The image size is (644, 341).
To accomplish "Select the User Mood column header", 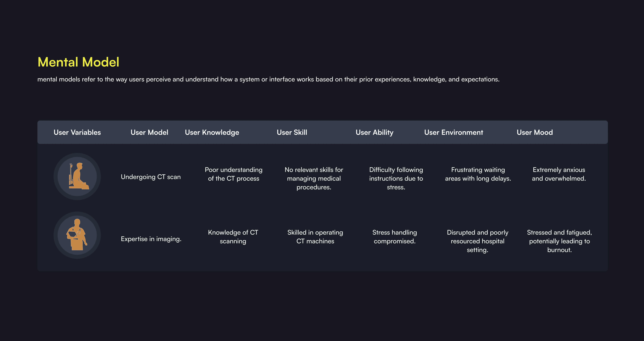I will [x=534, y=132].
